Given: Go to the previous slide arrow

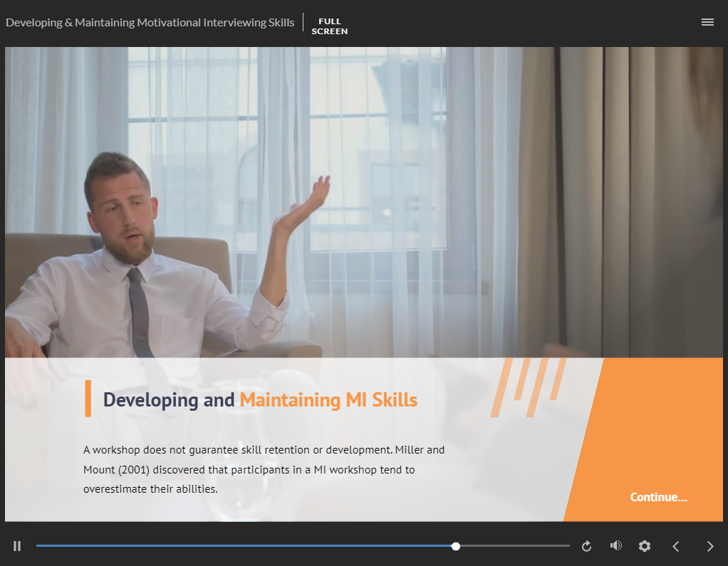Looking at the screenshot, I should [676, 546].
